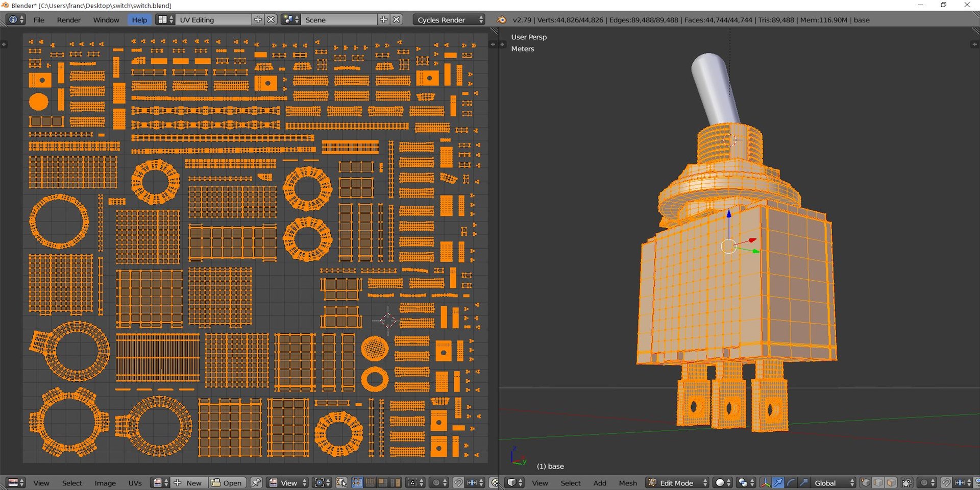Select UV island selection mode
This screenshot has height=490, width=980.
click(x=395, y=483)
